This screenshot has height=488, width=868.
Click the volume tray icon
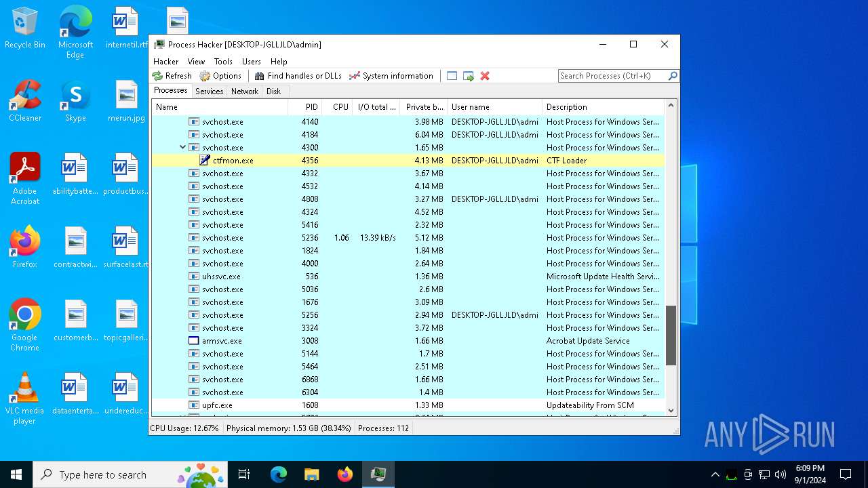(781, 474)
